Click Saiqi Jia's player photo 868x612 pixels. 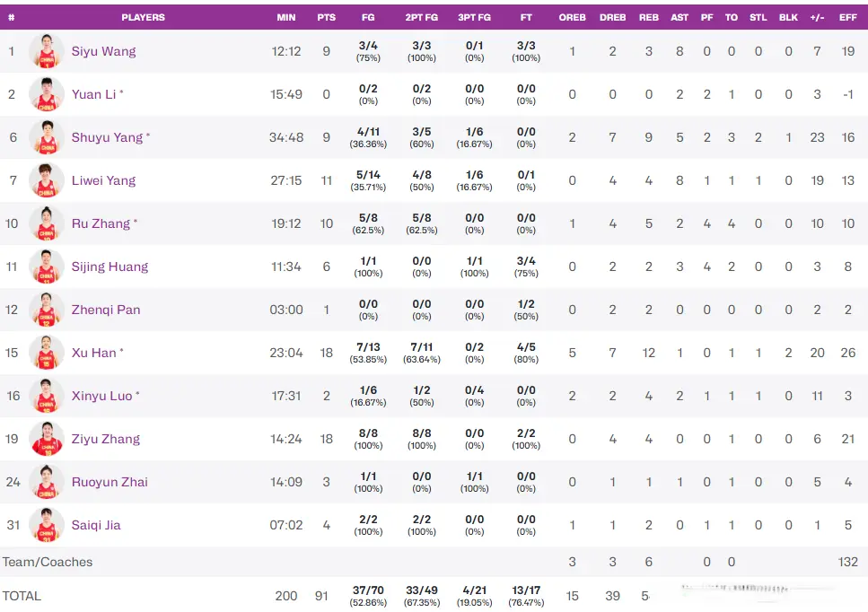click(46, 525)
